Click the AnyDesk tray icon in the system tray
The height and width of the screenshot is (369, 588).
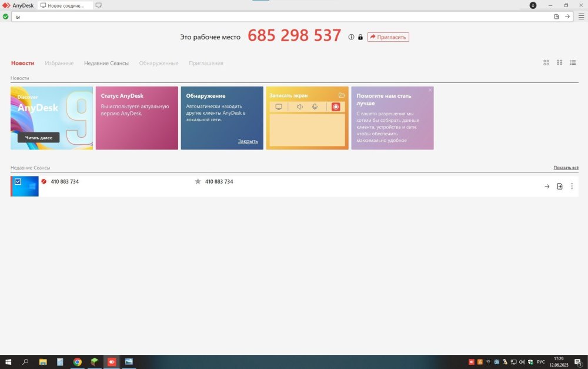click(x=472, y=362)
